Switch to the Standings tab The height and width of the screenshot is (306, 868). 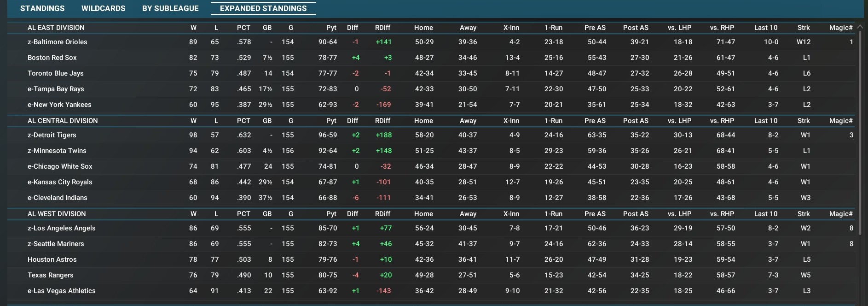(42, 8)
